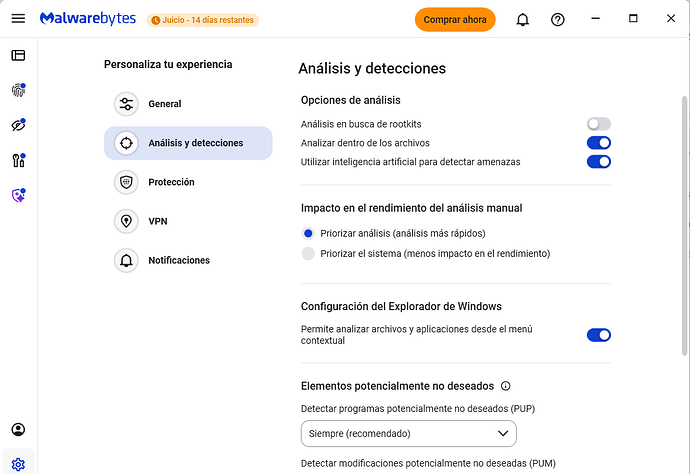
Task: Open the hamburger menu
Action: [x=18, y=19]
